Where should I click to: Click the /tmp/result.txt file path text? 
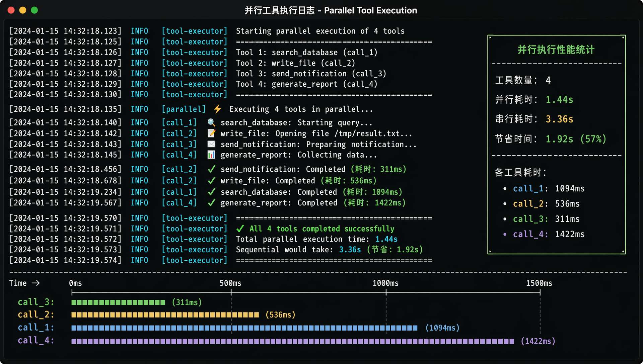[x=367, y=133]
